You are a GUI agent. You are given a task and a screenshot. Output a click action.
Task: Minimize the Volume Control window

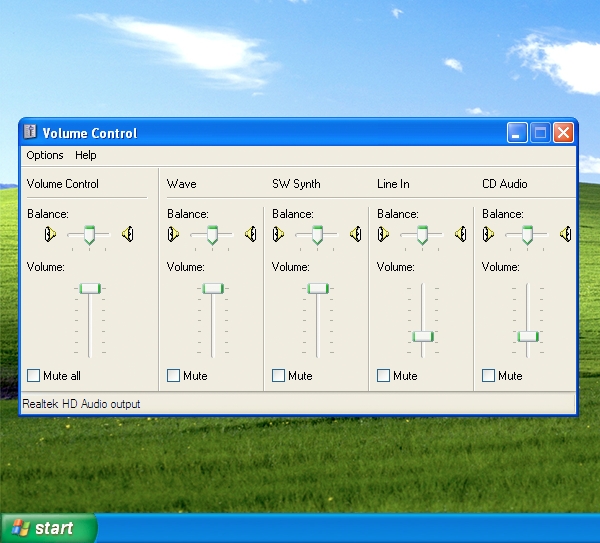(517, 133)
